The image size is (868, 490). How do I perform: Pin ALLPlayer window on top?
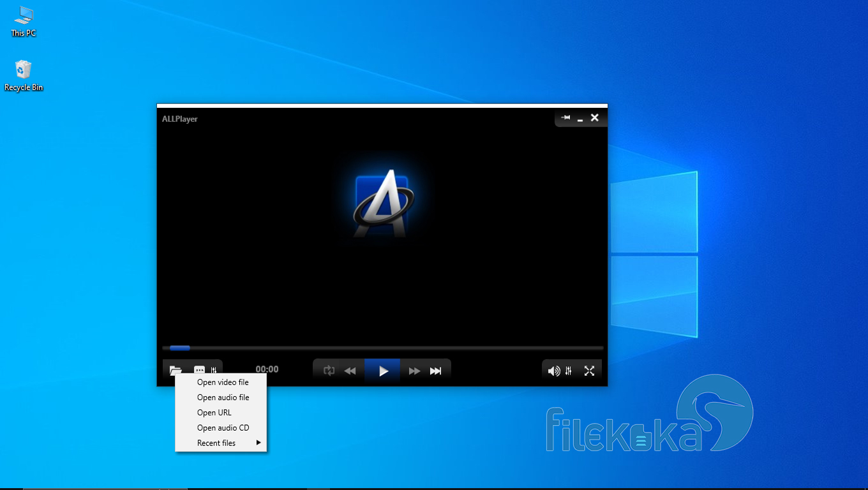[565, 118]
